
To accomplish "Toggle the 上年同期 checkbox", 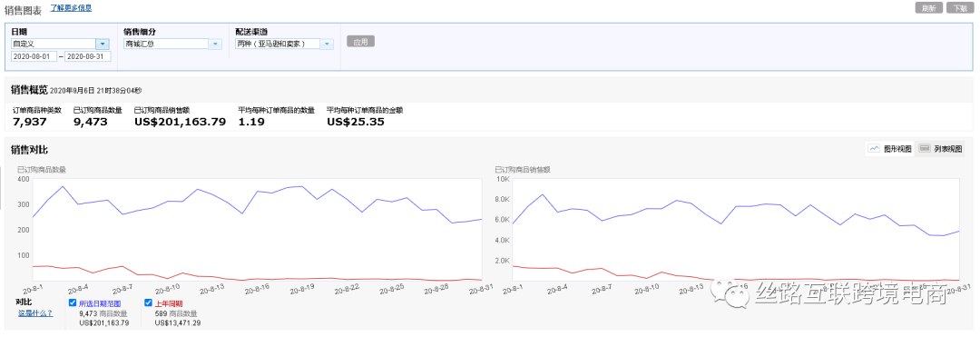I will 148,302.
